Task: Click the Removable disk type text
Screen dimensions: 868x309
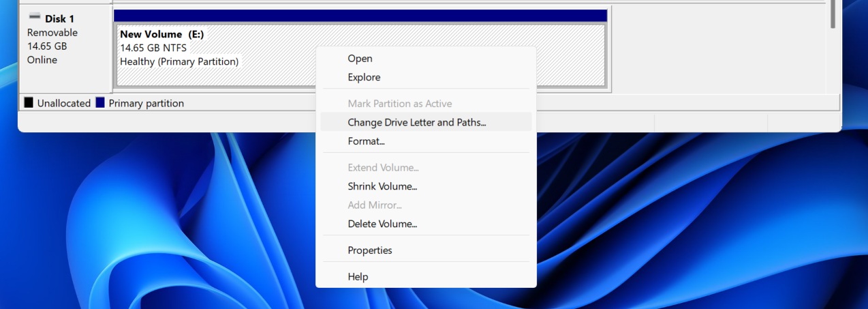Action: (52, 33)
